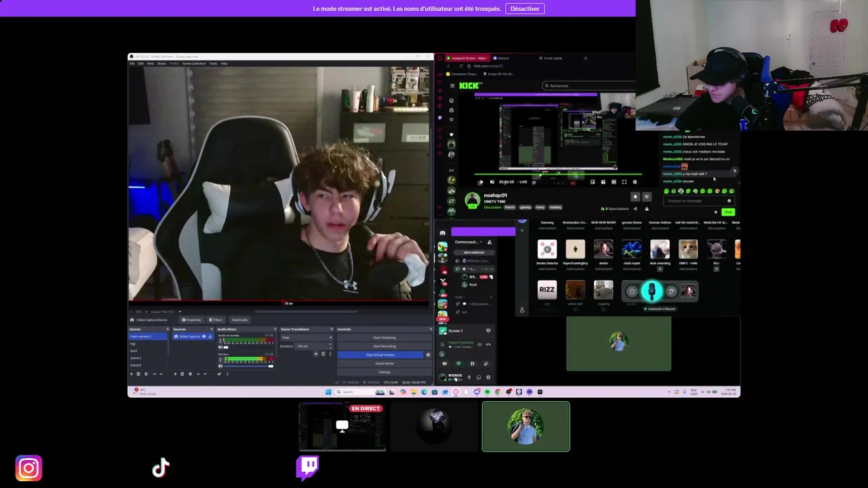Viewport: 868px width, 488px height.
Task: Play the Kick stream video
Action: 481,182
